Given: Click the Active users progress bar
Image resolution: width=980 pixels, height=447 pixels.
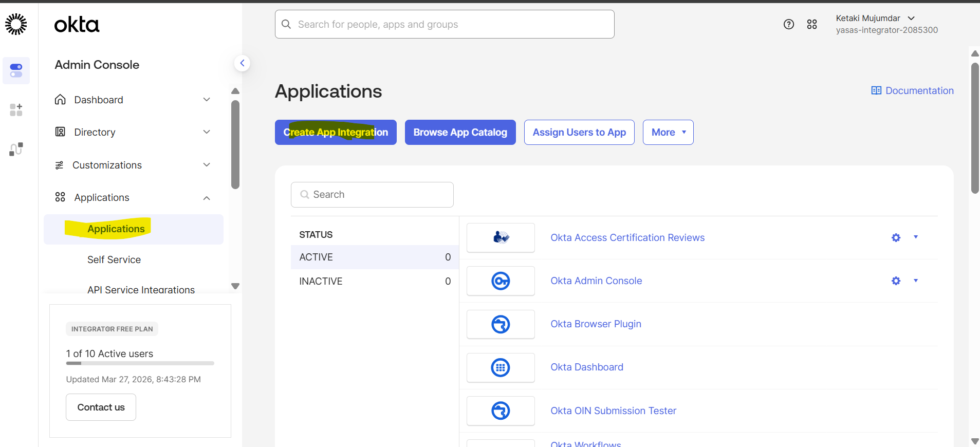Looking at the screenshot, I should click(x=140, y=363).
